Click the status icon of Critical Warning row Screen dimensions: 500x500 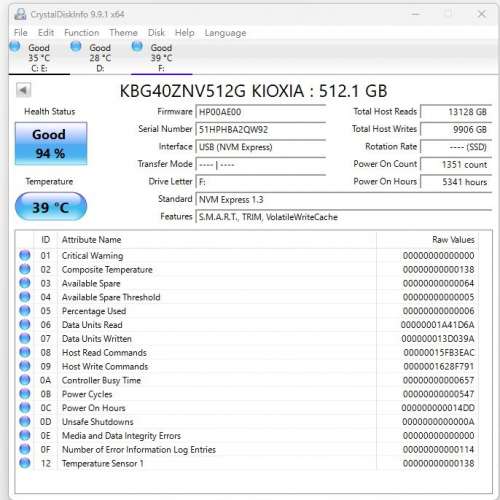pyautogui.click(x=25, y=255)
